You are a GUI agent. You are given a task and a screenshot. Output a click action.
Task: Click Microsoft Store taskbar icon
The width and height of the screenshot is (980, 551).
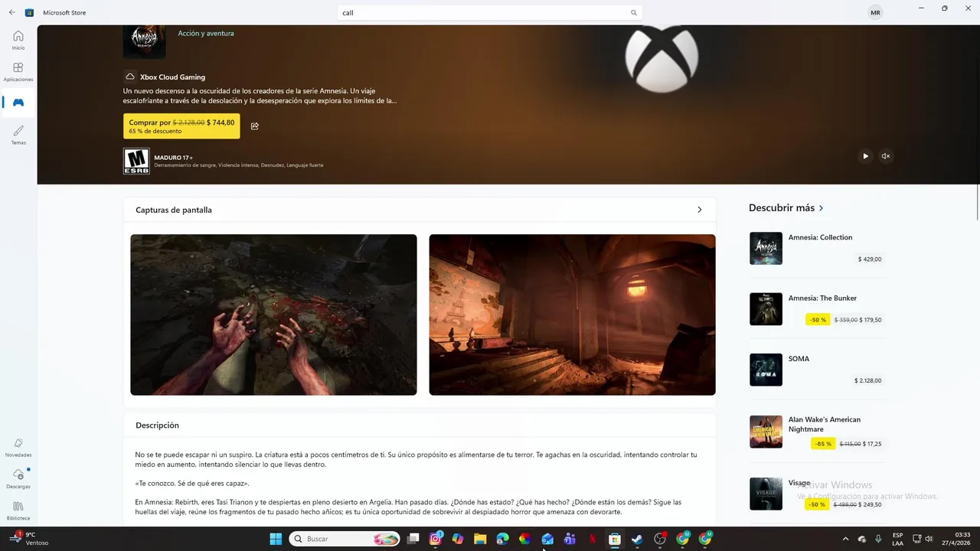tap(614, 539)
